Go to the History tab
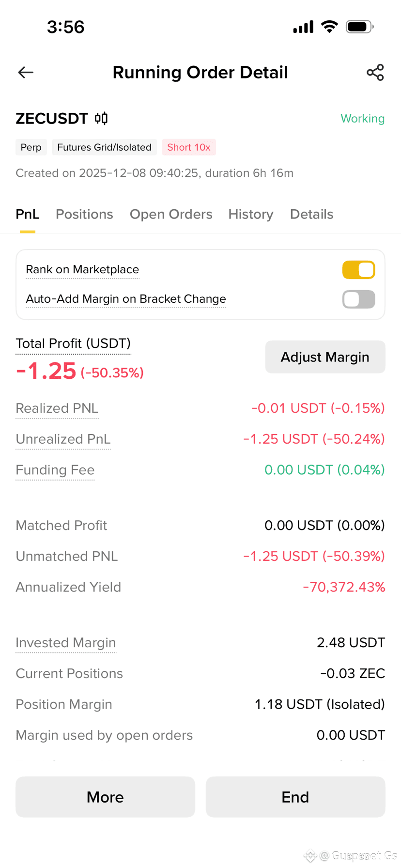Image resolution: width=401 pixels, height=868 pixels. (x=251, y=214)
